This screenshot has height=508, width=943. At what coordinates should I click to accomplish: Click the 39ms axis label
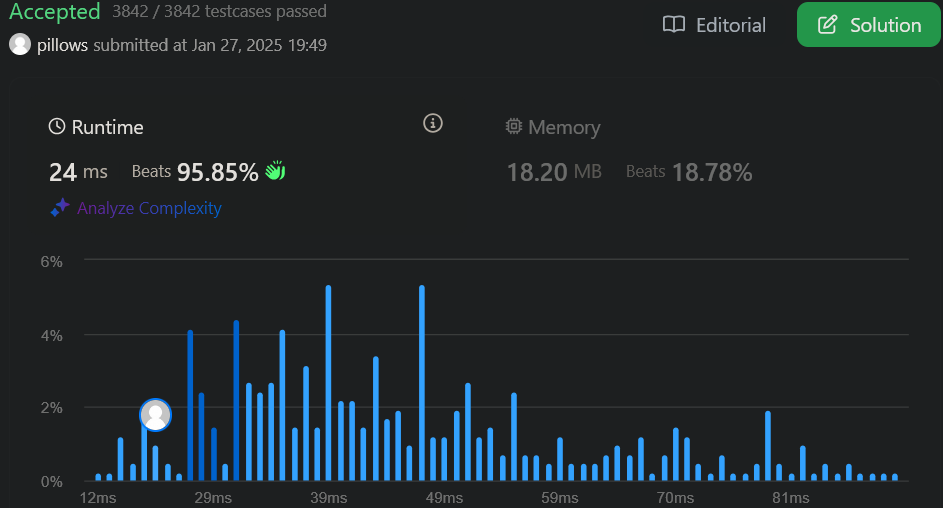pyautogui.click(x=328, y=498)
